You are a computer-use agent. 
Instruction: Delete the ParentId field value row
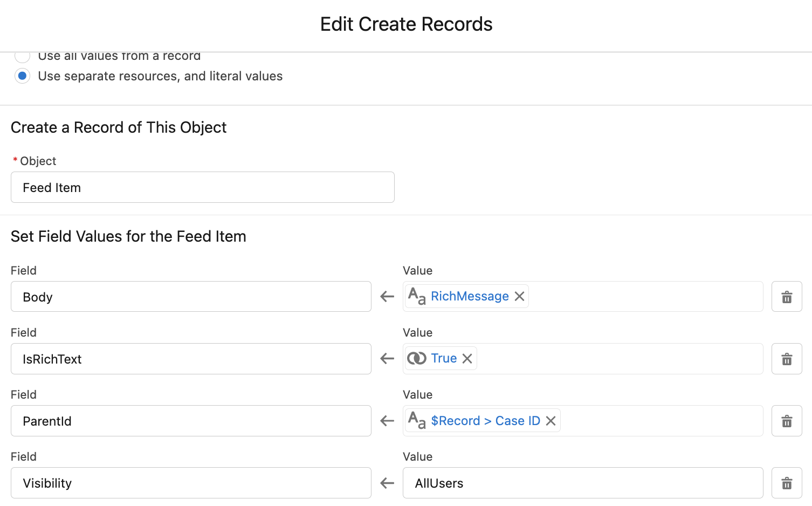(786, 421)
